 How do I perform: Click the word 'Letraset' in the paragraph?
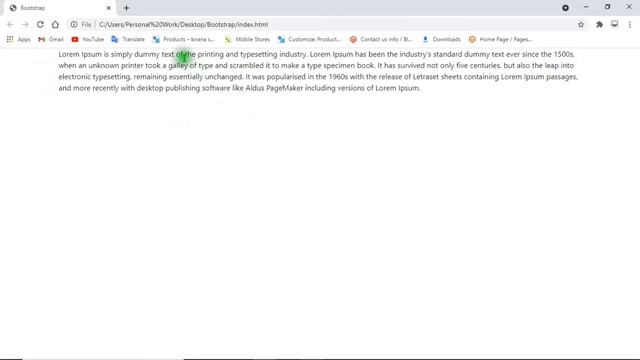pos(426,77)
